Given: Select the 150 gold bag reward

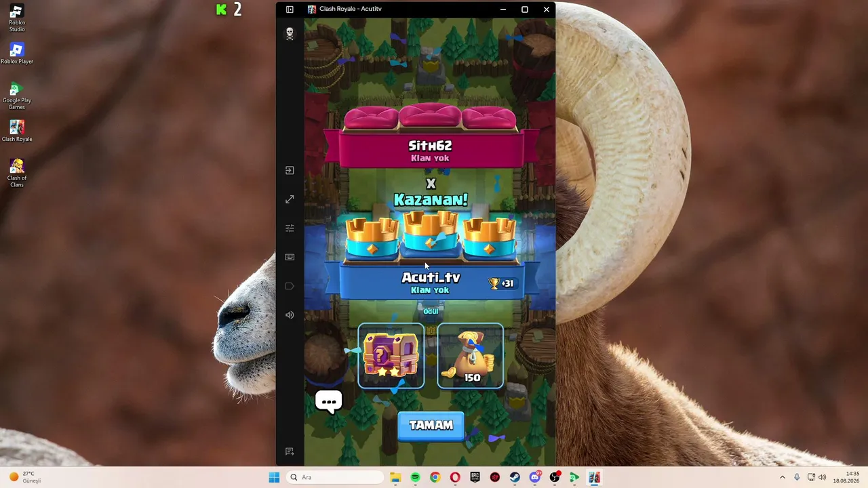Looking at the screenshot, I should coord(471,356).
